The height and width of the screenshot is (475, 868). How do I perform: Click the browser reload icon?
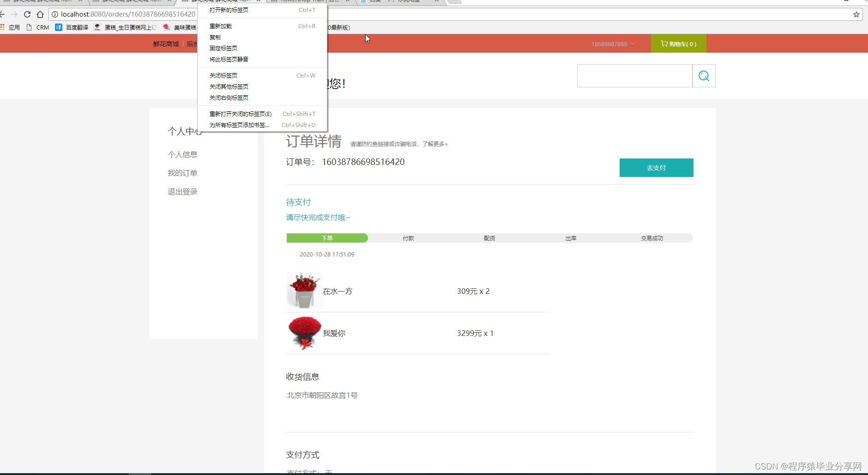pyautogui.click(x=27, y=14)
